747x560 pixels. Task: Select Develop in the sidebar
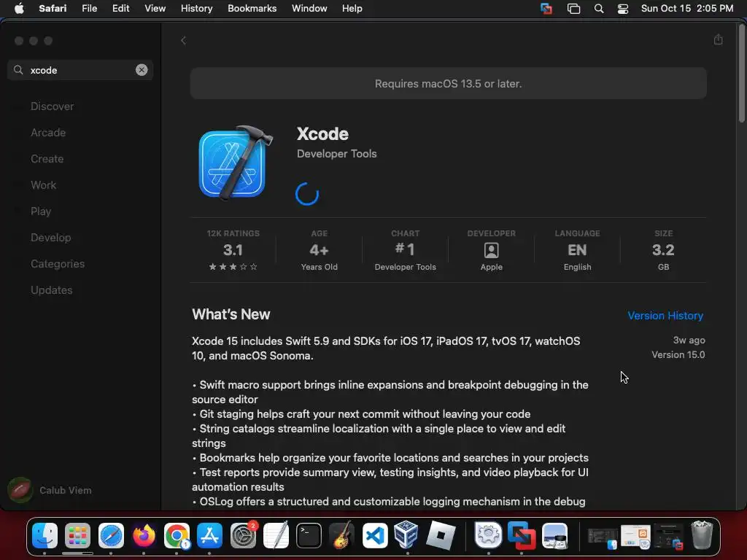(50, 237)
